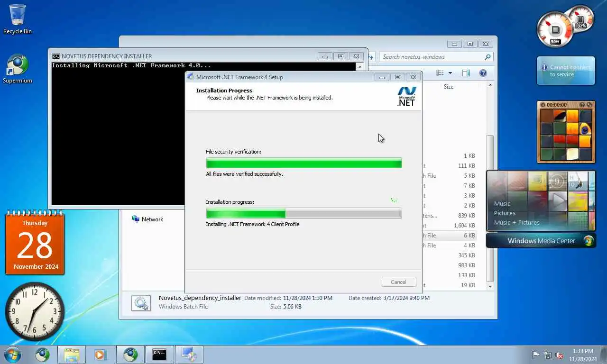
Task: Click the large CPU usage meter gadget
Action: [x=555, y=30]
